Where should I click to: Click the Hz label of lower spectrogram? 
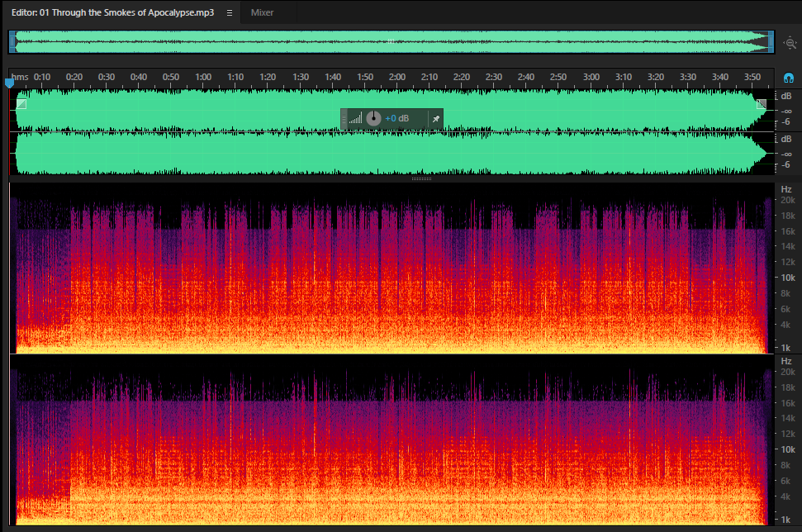(786, 361)
